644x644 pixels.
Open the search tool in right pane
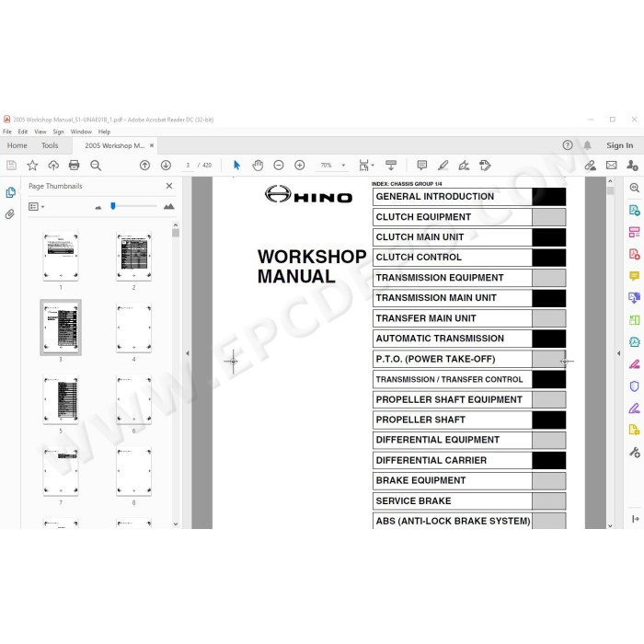point(635,188)
